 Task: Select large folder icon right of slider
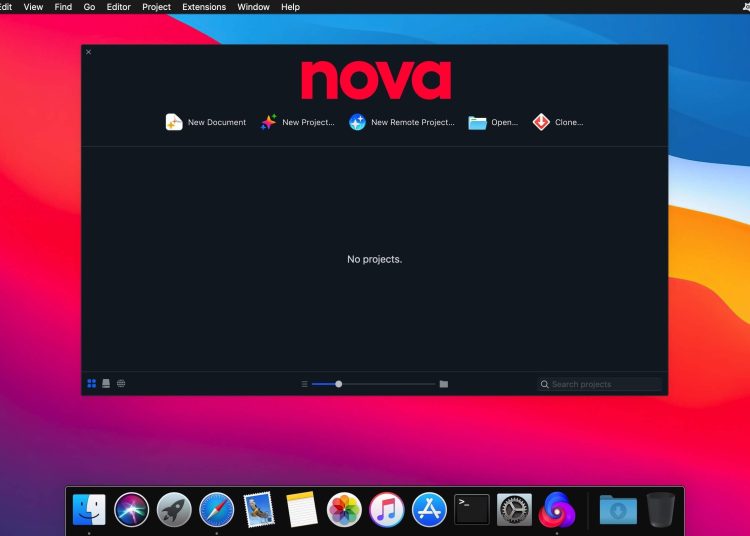(444, 384)
